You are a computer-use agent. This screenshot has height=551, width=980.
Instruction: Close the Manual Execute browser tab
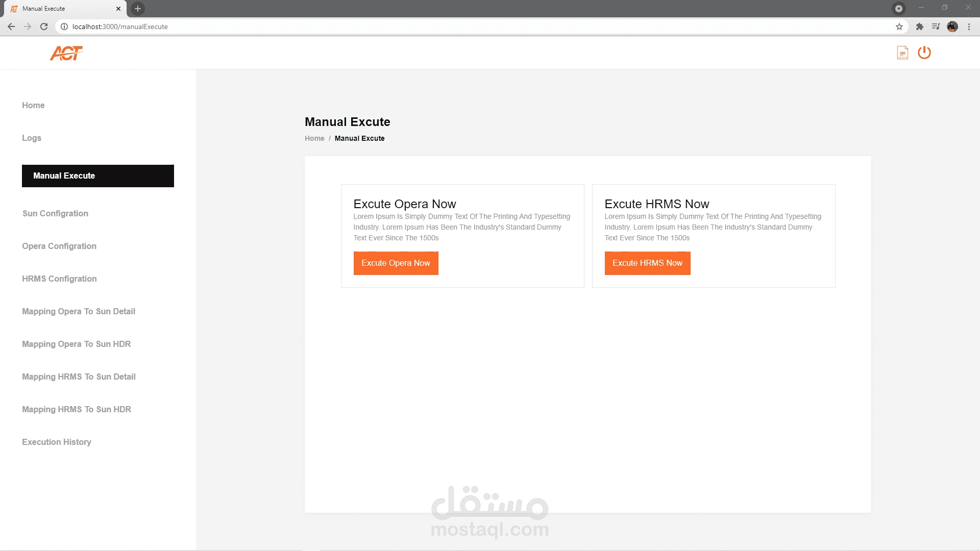118,9
